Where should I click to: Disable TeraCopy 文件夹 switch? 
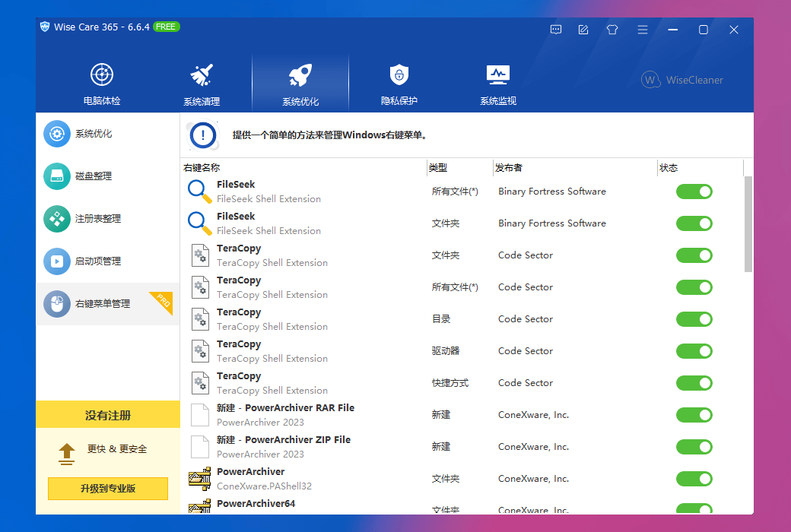tap(694, 255)
